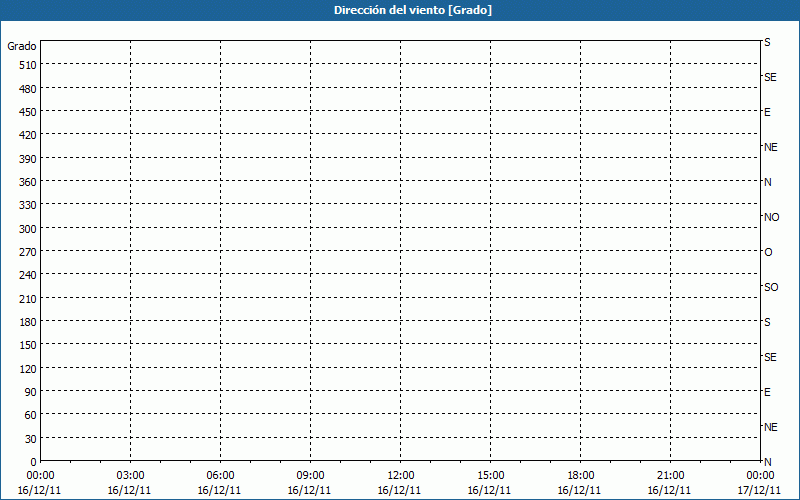Click the SO compass direction label
The width and height of the screenshot is (800, 500).
point(771,287)
